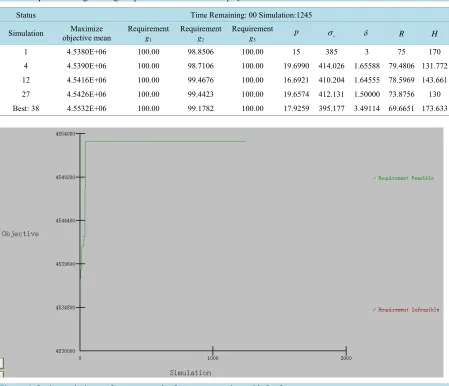Click the Best: 38 simulation row label
Screen dimensions: 449x386
coord(26,108)
